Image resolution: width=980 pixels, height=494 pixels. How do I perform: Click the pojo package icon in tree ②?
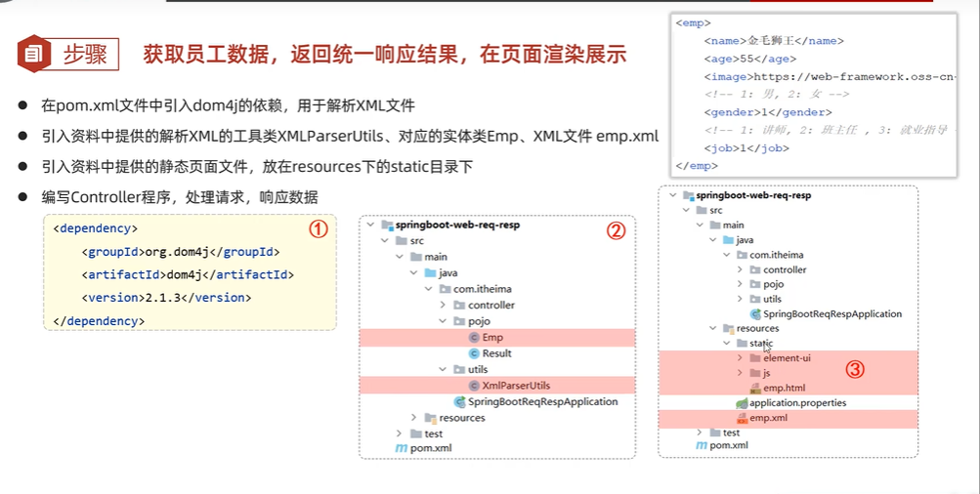(x=459, y=321)
